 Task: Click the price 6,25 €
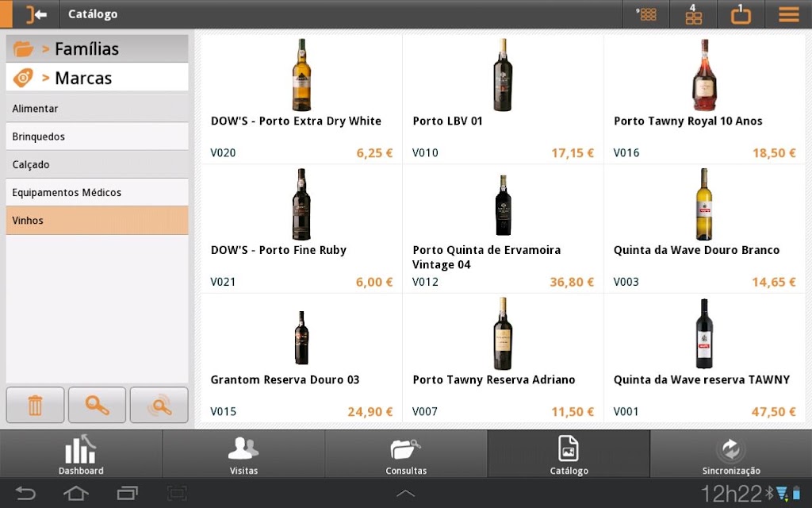pyautogui.click(x=374, y=153)
